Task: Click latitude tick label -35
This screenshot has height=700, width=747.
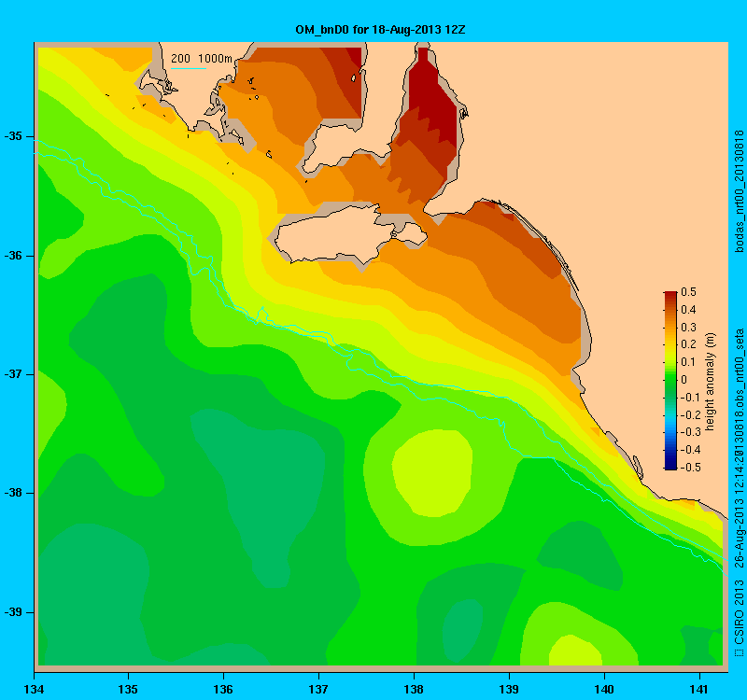Action: [13, 136]
